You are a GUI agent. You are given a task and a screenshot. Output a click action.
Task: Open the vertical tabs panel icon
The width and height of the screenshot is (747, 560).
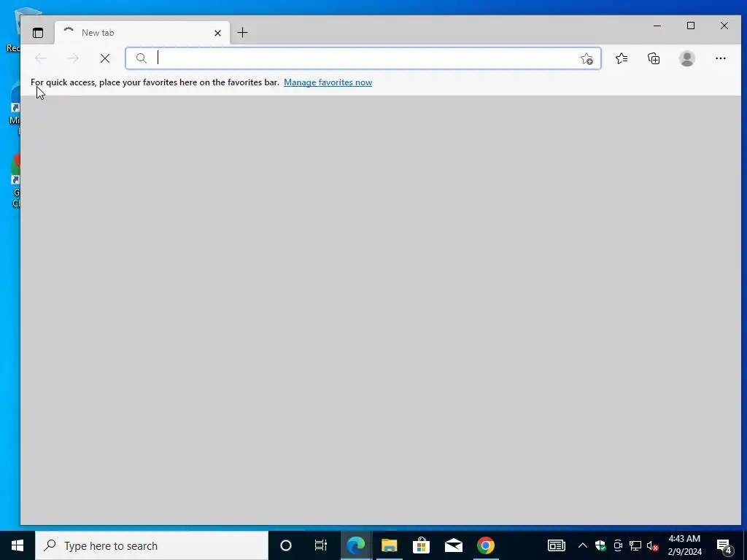pos(38,33)
